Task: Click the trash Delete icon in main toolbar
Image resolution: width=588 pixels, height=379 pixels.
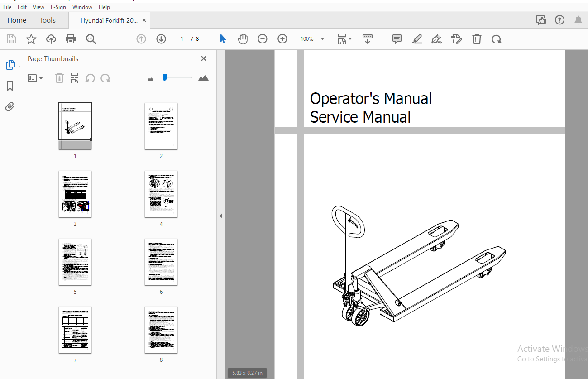Action: [477, 39]
